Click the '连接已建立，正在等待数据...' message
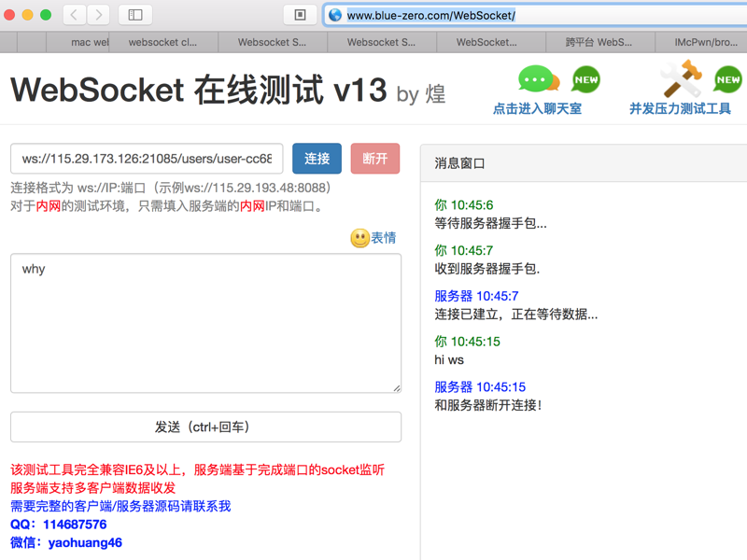Viewport: 747px width, 560px height. (516, 315)
